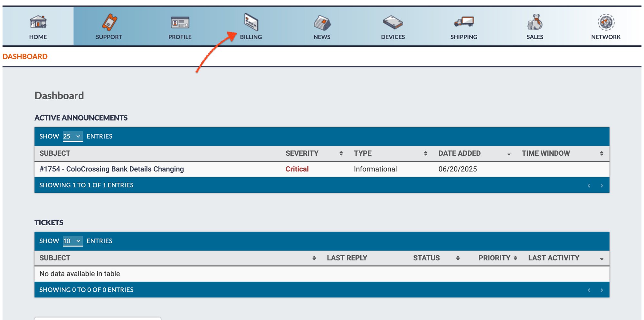Open tickets show 10 entries dropdown
The image size is (644, 320).
72,241
